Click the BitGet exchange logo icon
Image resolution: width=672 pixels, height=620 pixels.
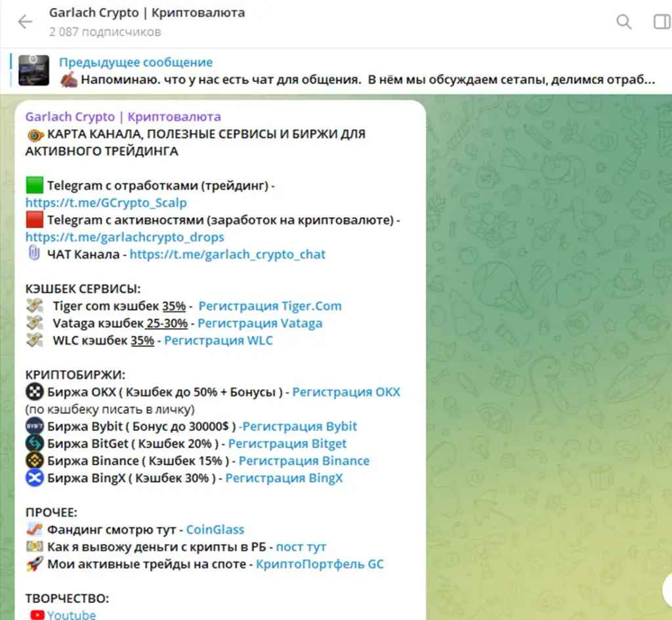[x=34, y=444]
